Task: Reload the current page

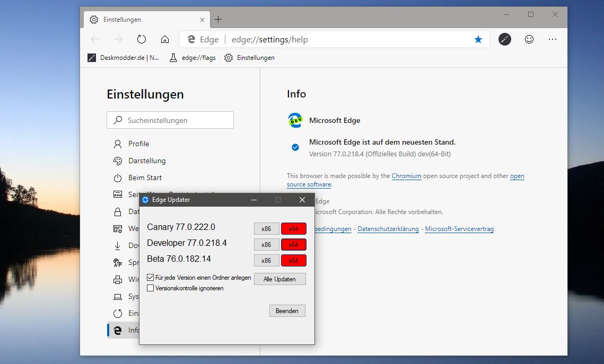Action: click(142, 39)
